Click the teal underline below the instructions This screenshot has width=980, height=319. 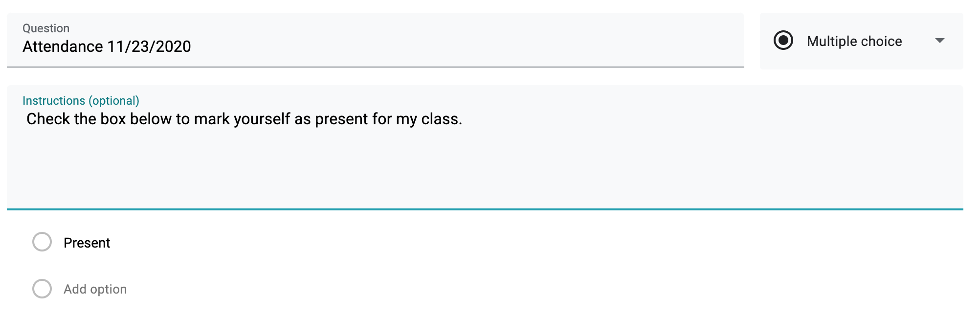[x=489, y=208]
